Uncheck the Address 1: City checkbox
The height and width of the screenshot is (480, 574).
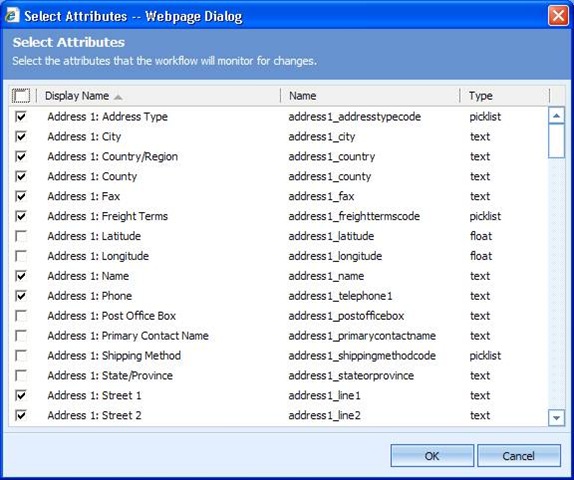21,137
